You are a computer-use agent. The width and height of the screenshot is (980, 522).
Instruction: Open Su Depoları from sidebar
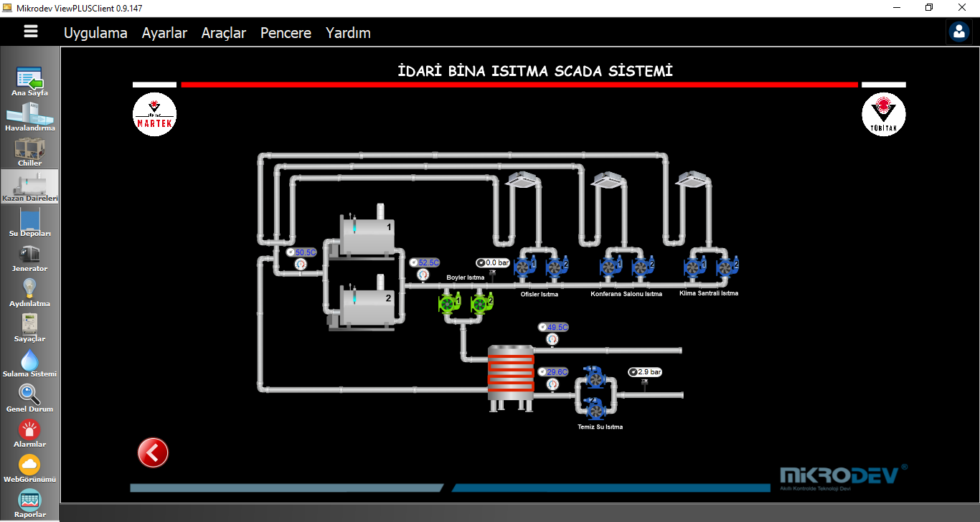(29, 218)
